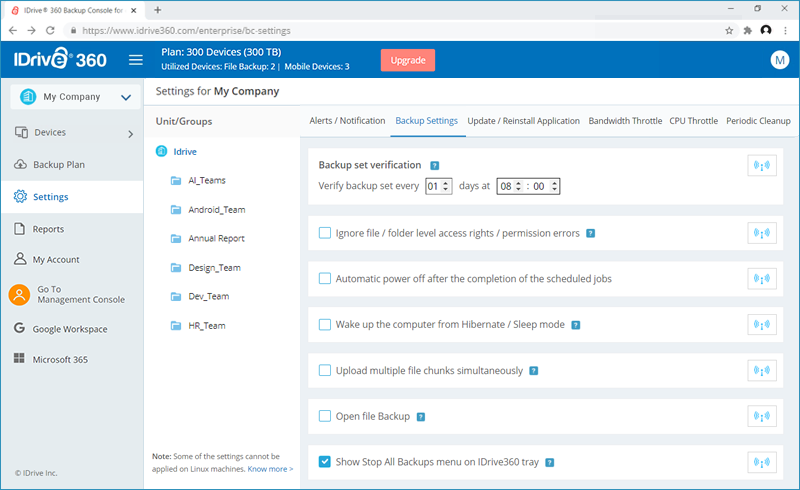Click the push icon for Backup set verification

762,165
